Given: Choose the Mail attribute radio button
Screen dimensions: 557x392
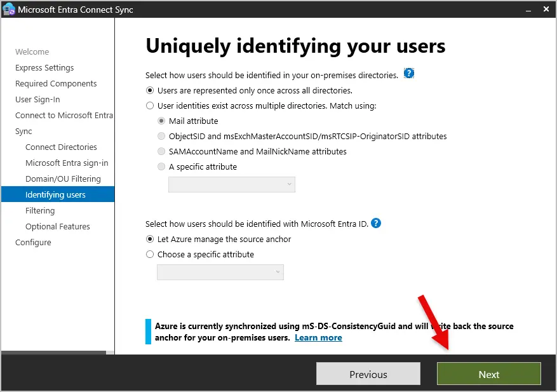Looking at the screenshot, I should pos(161,121).
